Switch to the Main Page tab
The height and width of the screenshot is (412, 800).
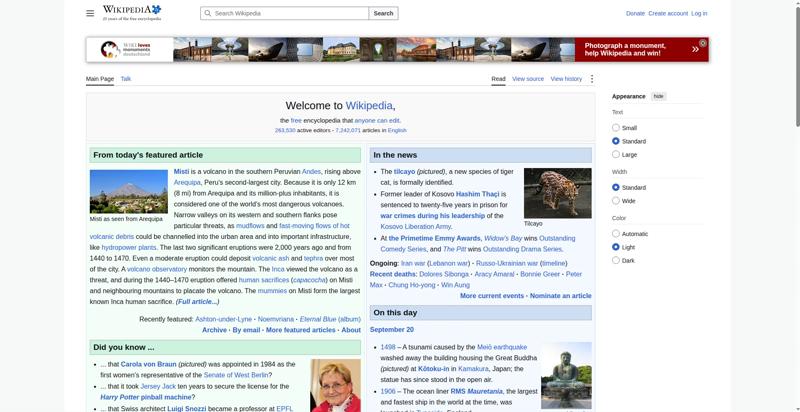(100, 79)
